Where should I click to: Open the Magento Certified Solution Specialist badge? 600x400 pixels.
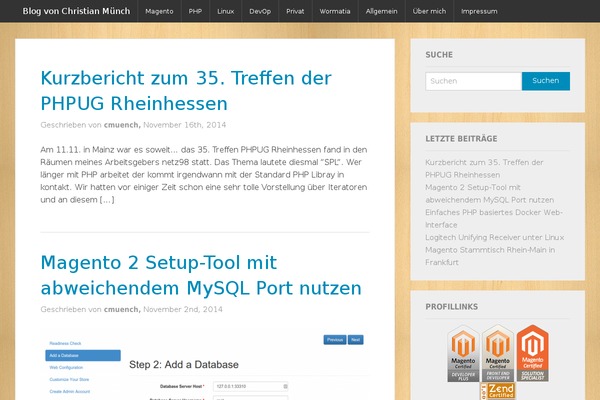(x=533, y=353)
